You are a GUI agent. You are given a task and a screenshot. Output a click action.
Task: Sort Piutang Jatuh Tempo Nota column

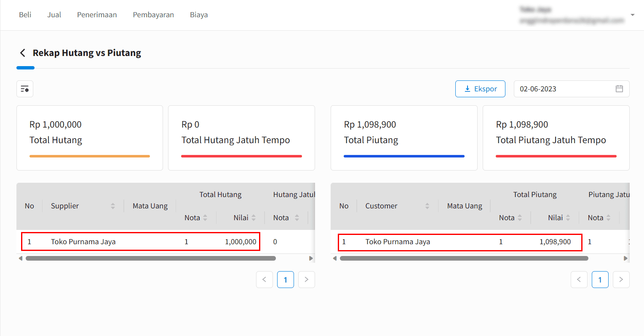tap(608, 218)
